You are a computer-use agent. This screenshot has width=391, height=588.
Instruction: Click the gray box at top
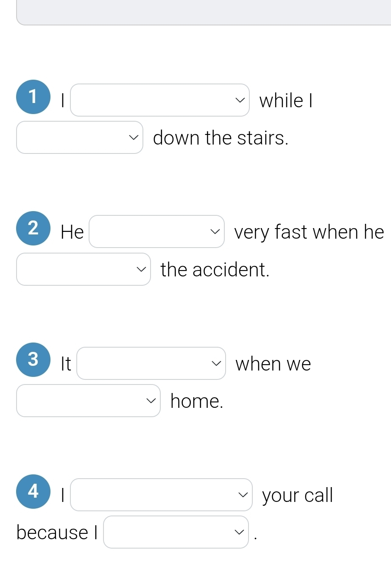click(x=204, y=13)
